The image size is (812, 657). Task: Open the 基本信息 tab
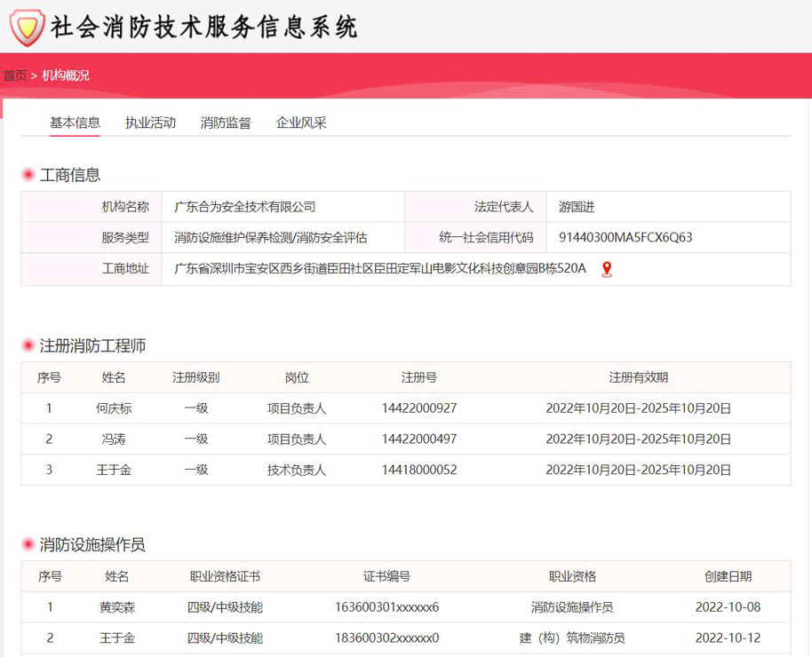pos(75,123)
